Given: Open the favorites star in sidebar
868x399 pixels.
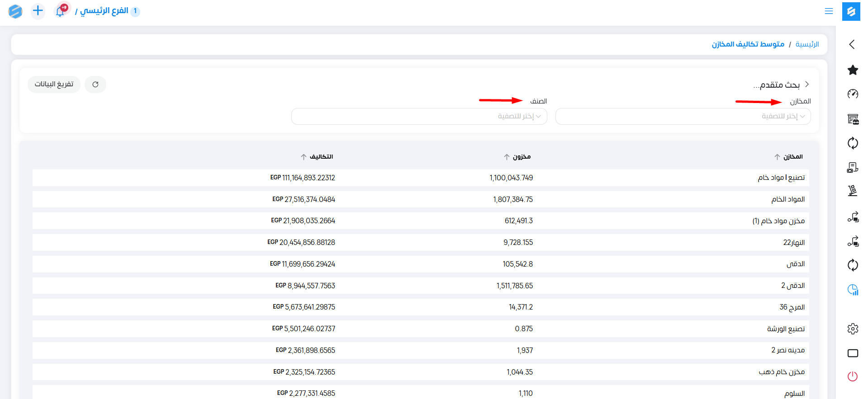Looking at the screenshot, I should click(853, 70).
